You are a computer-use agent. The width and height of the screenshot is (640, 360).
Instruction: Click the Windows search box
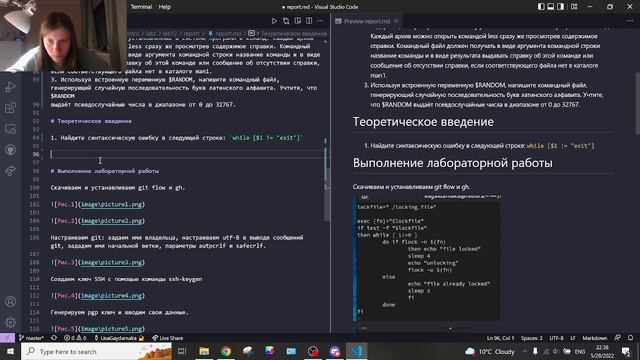pyautogui.click(x=97, y=351)
